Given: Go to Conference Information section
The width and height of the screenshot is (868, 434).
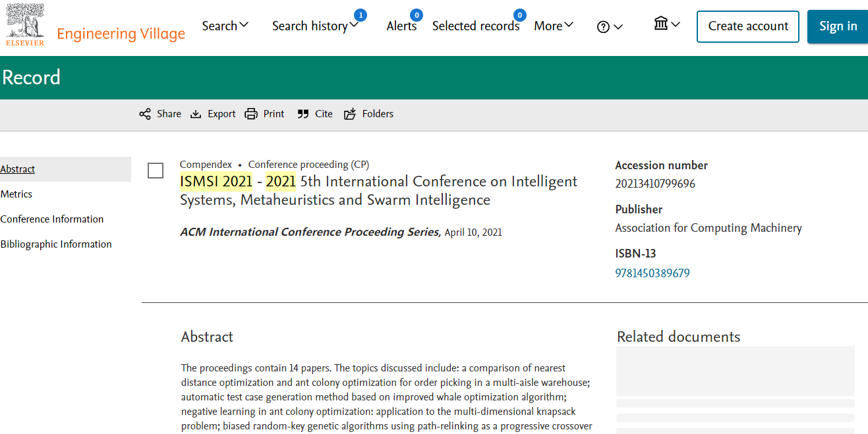Looking at the screenshot, I should pyautogui.click(x=52, y=219).
